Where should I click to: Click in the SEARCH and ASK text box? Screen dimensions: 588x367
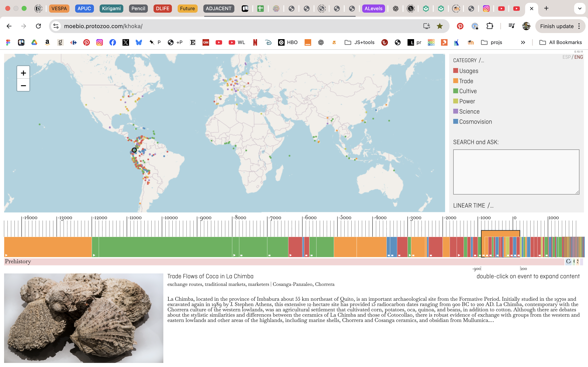coord(516,172)
